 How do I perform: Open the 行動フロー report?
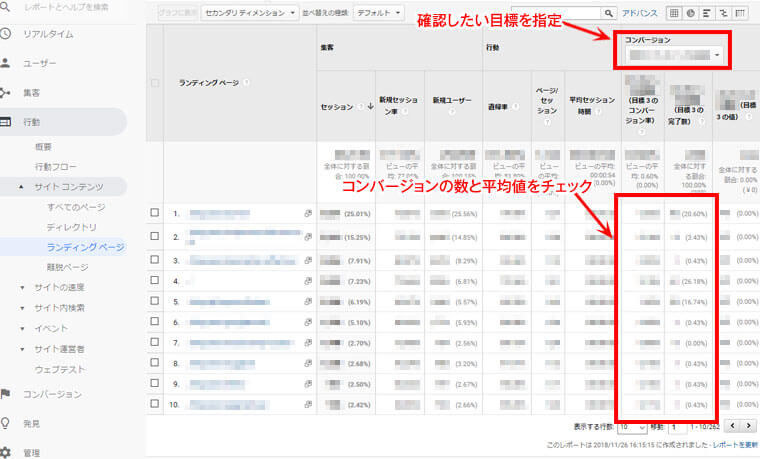[x=55, y=167]
